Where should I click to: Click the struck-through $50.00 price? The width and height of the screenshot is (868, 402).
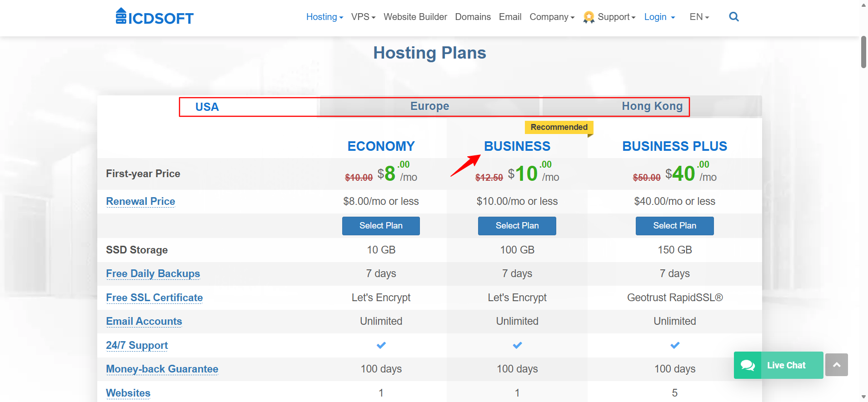point(647,178)
